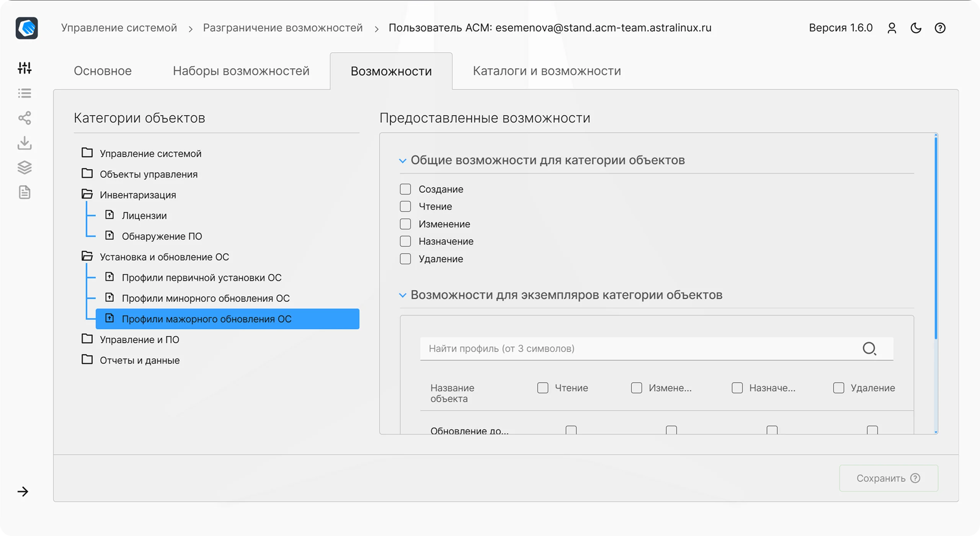Open help question mark icon in header
Screen dimensions: 980x536
coord(940,28)
